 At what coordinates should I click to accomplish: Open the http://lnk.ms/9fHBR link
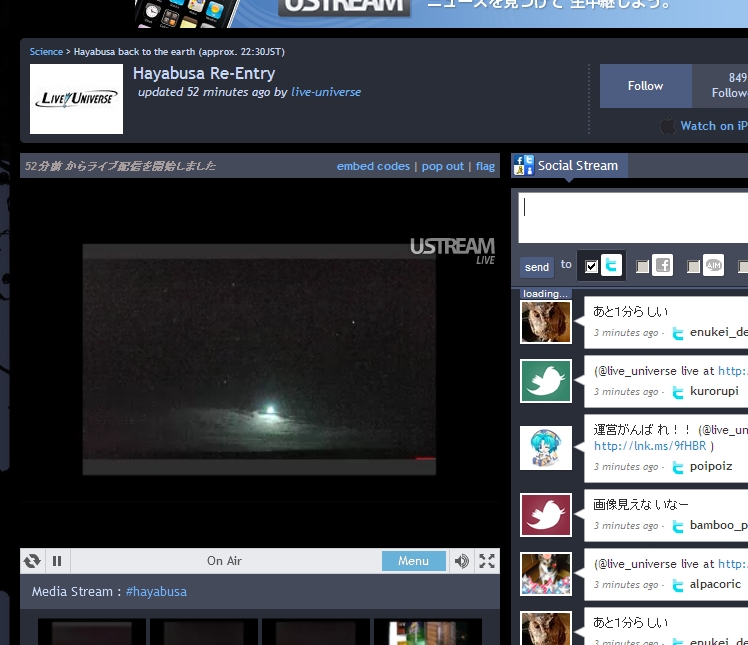click(650, 446)
